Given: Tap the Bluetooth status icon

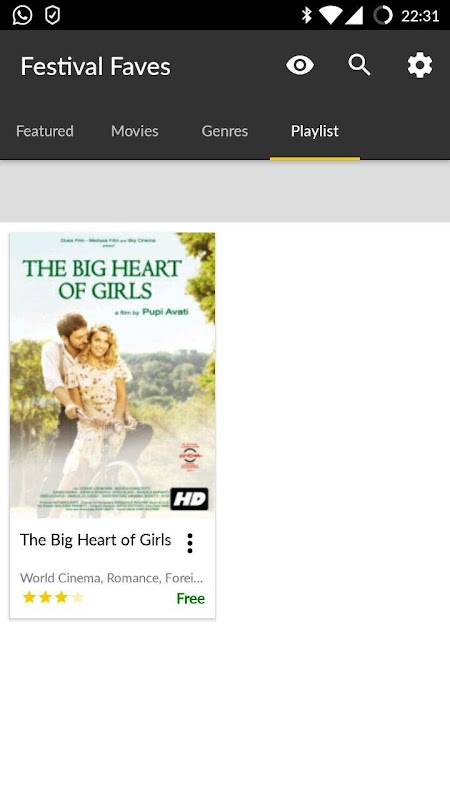Looking at the screenshot, I should tap(306, 15).
